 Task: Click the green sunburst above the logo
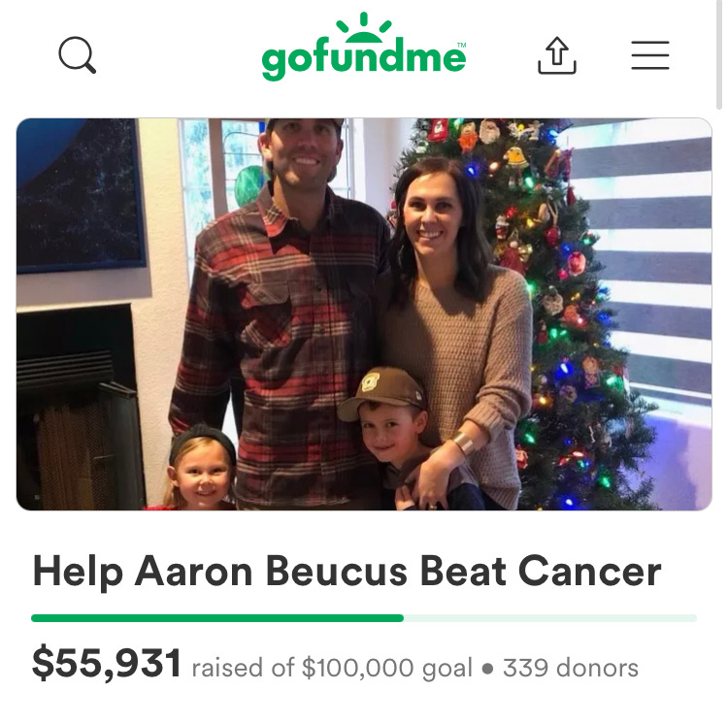364,27
